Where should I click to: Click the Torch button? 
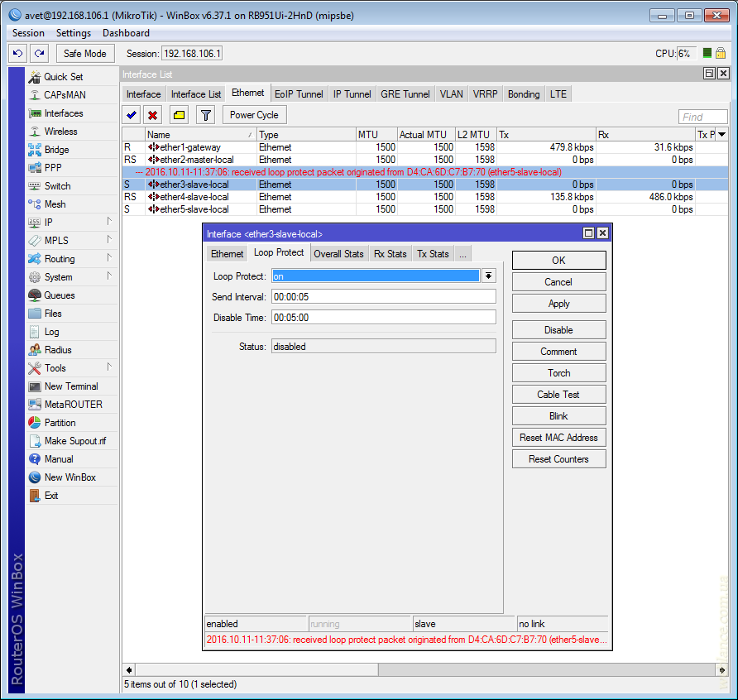(x=558, y=373)
